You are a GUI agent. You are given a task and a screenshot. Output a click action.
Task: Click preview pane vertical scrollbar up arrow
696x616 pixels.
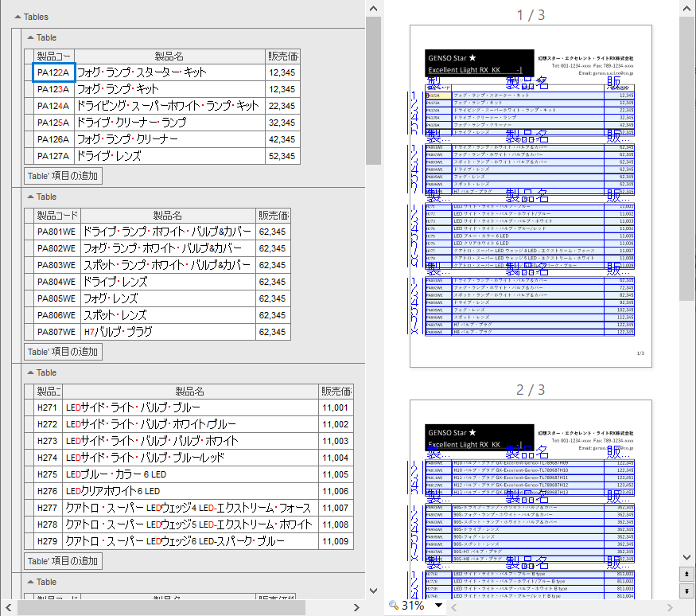[x=686, y=8]
